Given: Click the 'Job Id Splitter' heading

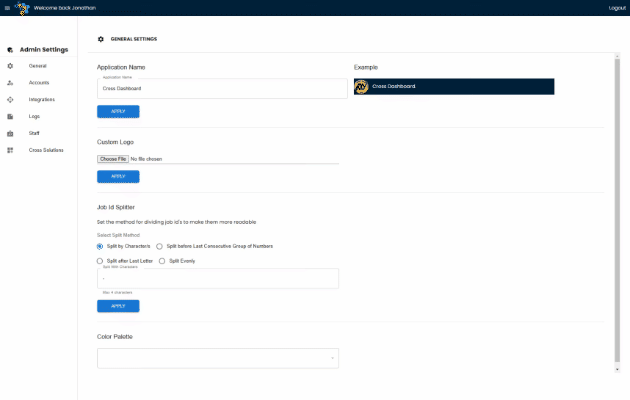Looking at the screenshot, I should pyautogui.click(x=116, y=207).
